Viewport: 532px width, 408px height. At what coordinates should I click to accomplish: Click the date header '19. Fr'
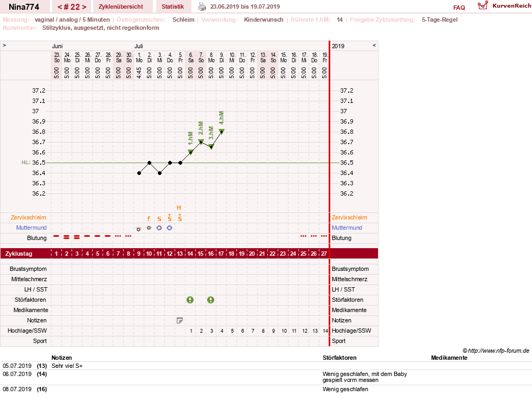click(325, 57)
